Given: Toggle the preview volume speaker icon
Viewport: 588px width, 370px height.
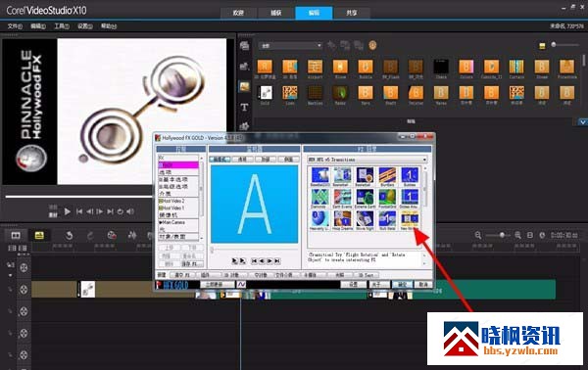Looking at the screenshot, I should click(130, 211).
